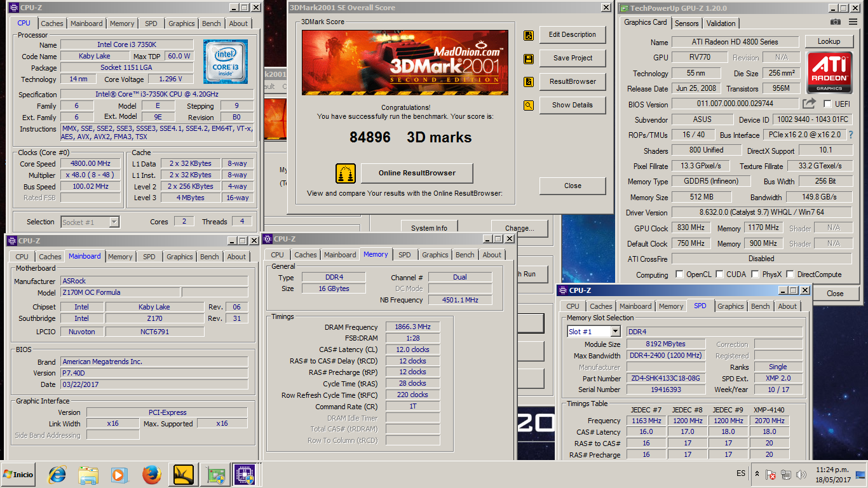This screenshot has width=868, height=488.
Task: Click the BIOS share/export arrow icon in GPU-Z
Action: tap(809, 104)
